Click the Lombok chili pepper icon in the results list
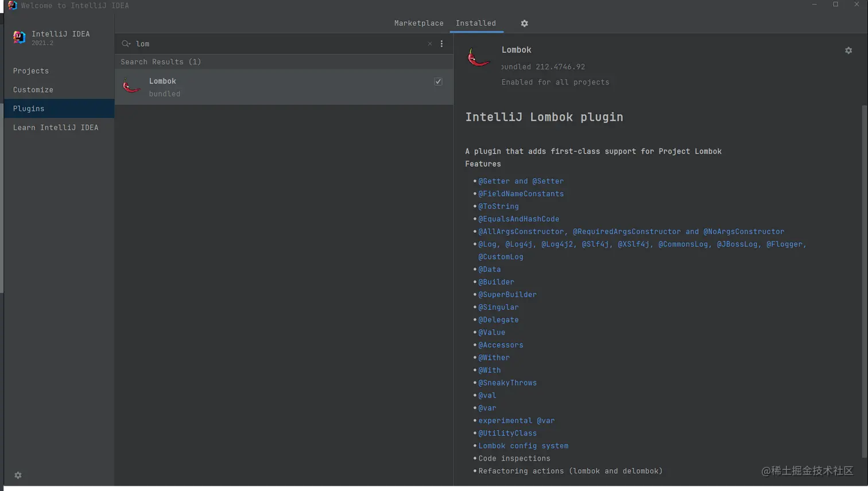The width and height of the screenshot is (868, 491). pyautogui.click(x=131, y=87)
